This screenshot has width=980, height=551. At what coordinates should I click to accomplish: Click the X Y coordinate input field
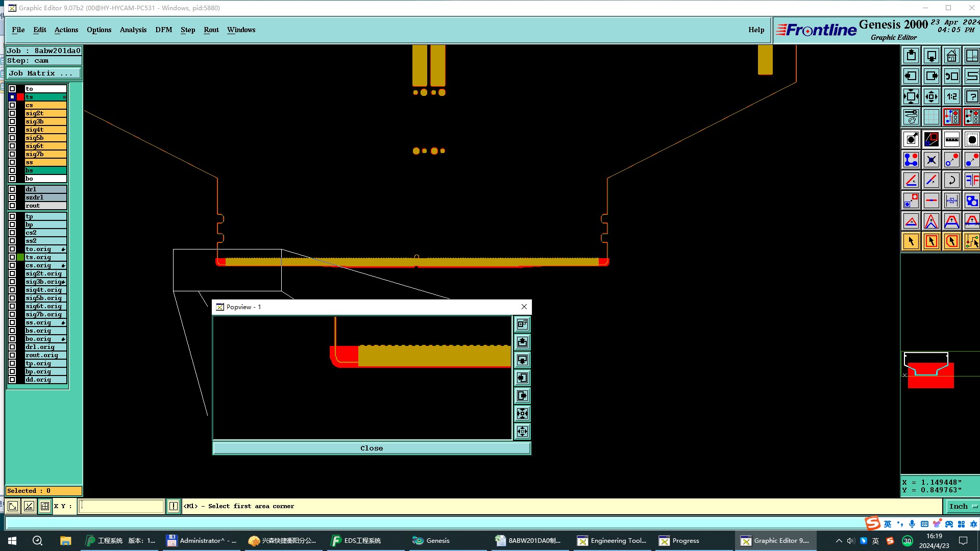point(121,506)
